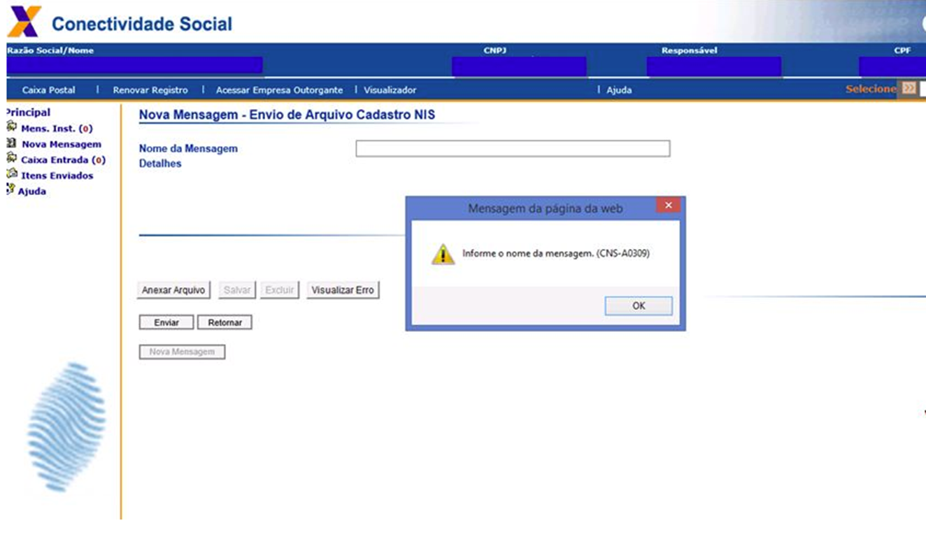Click the disabled Salvar button
This screenshot has height=560, width=926.
pos(237,290)
